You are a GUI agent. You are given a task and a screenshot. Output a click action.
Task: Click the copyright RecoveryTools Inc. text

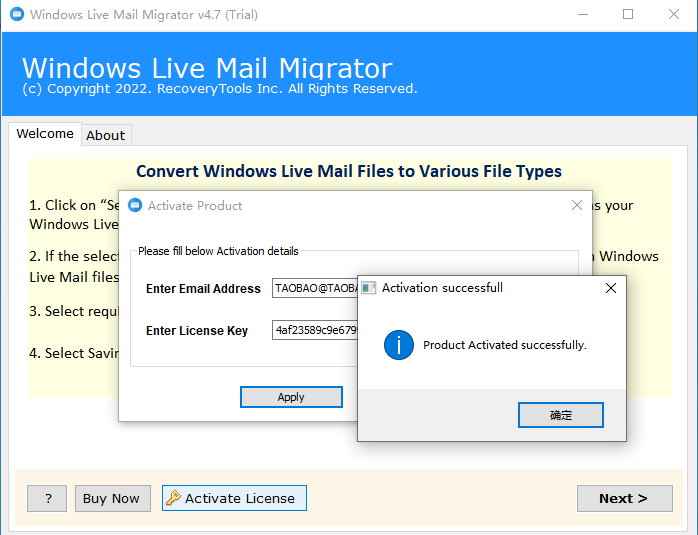(x=220, y=89)
